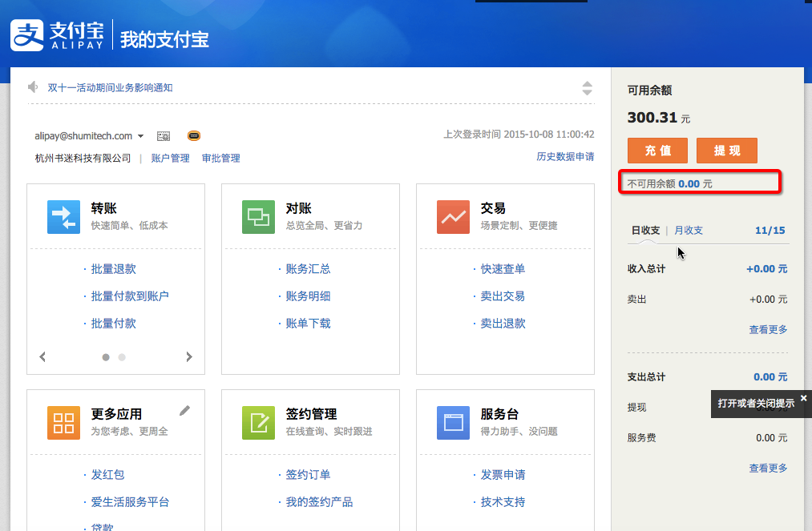The height and width of the screenshot is (531, 812).
Task: Switch to the 日收支 tab
Action: [x=645, y=231]
